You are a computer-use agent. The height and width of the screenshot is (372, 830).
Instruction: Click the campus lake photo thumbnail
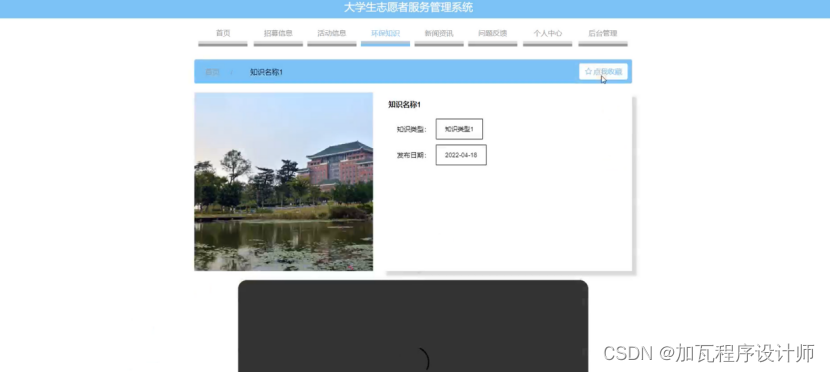coord(283,182)
